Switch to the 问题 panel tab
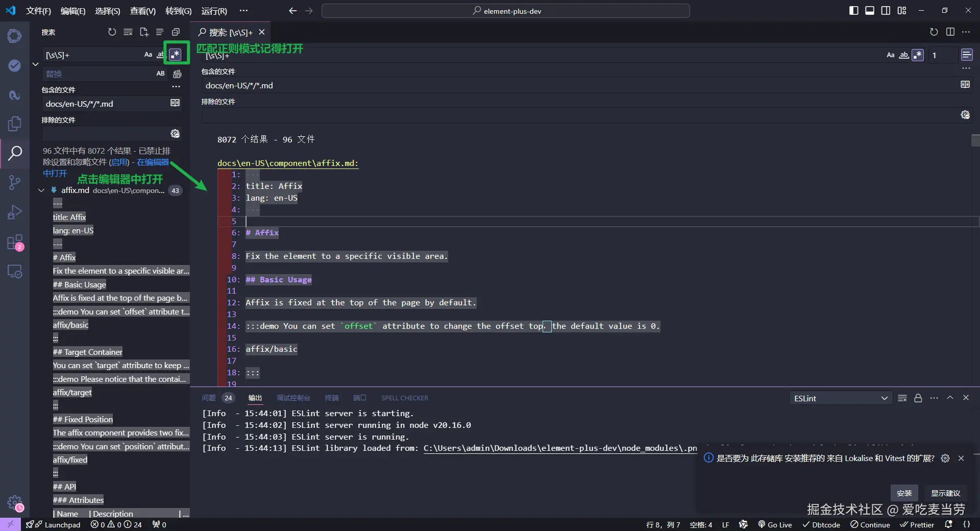This screenshot has height=531, width=980. (209, 398)
